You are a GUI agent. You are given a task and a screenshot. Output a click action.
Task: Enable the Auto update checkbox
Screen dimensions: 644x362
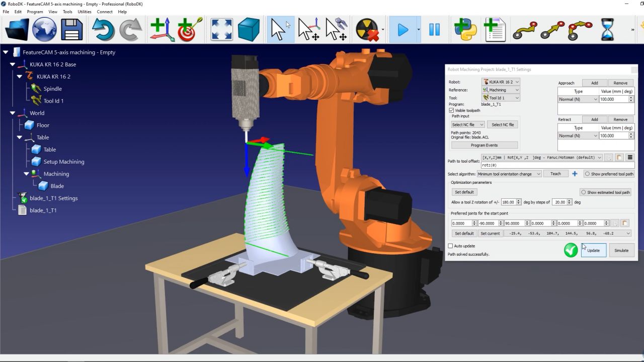tap(451, 246)
